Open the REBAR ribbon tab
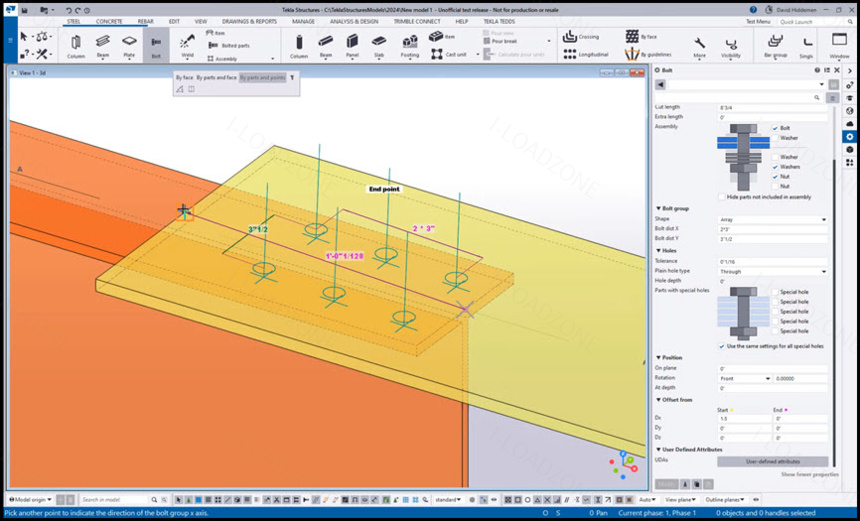 pyautogui.click(x=145, y=21)
